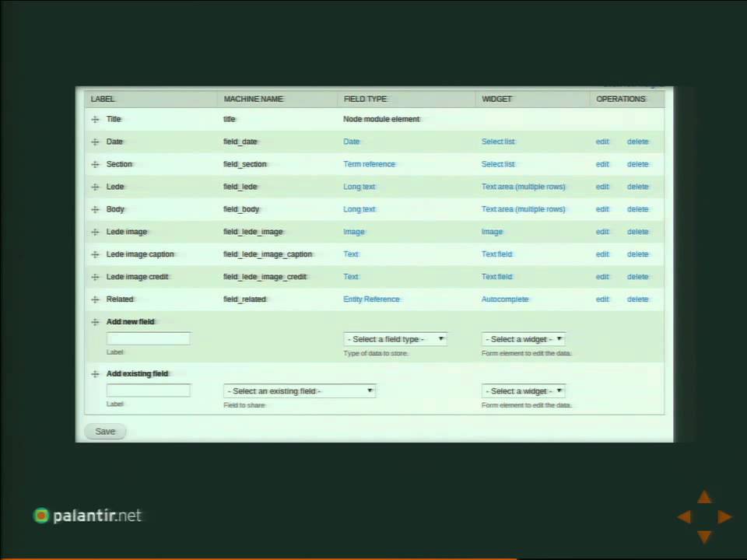Grab the drag handle for Section row
This screenshot has width=747, height=560.
click(x=95, y=164)
